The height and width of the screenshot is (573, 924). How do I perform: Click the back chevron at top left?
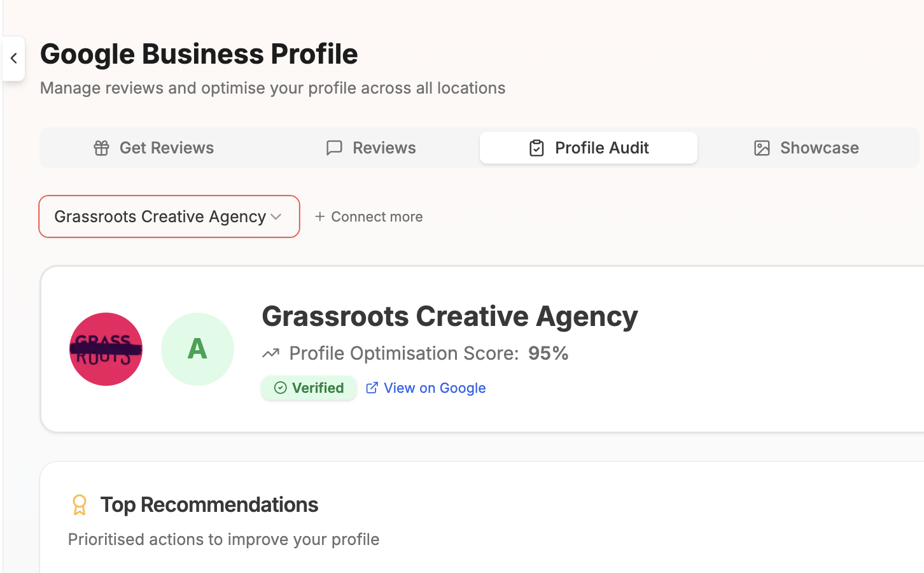[14, 58]
